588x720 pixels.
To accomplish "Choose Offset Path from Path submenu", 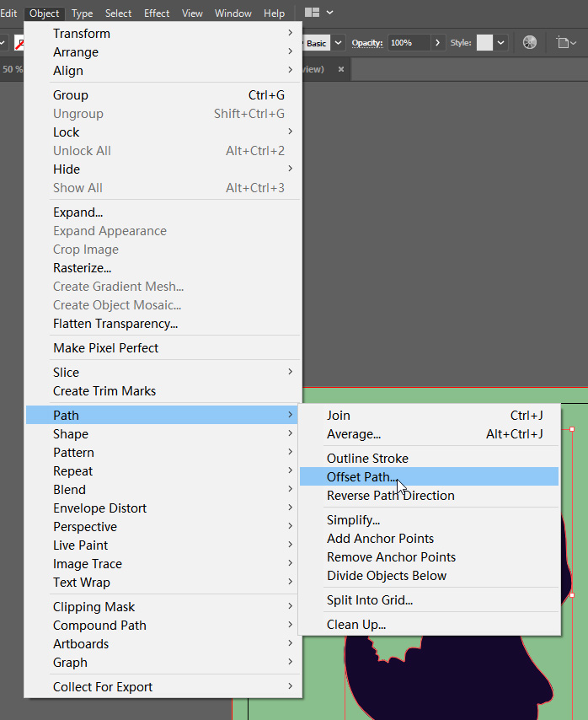I will click(x=362, y=477).
